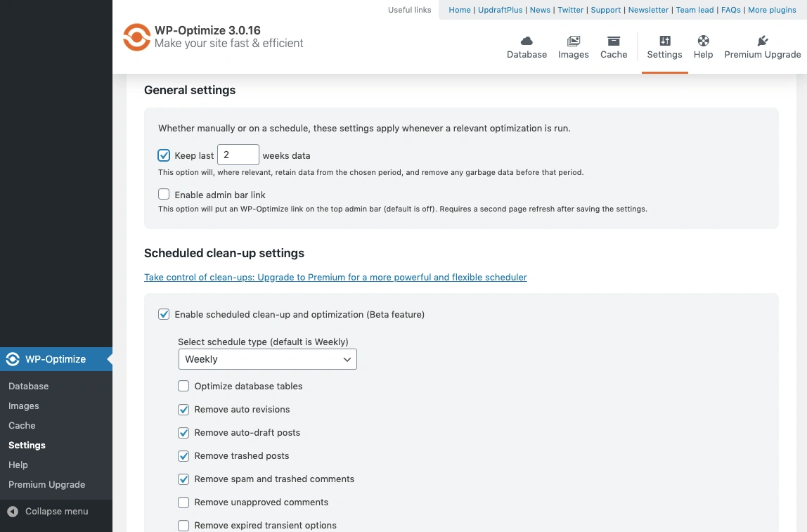The image size is (807, 532).
Task: Click the WP-Optimize orange logo
Action: click(x=136, y=37)
